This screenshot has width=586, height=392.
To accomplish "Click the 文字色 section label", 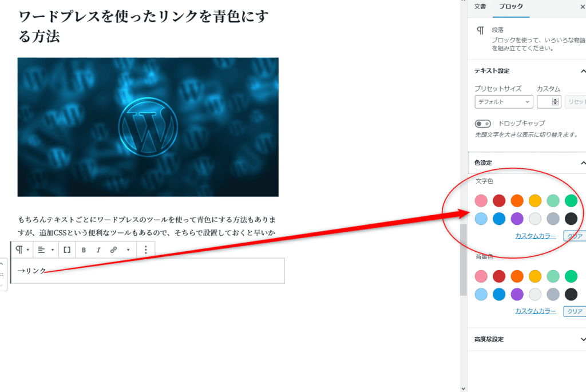I will click(x=484, y=181).
